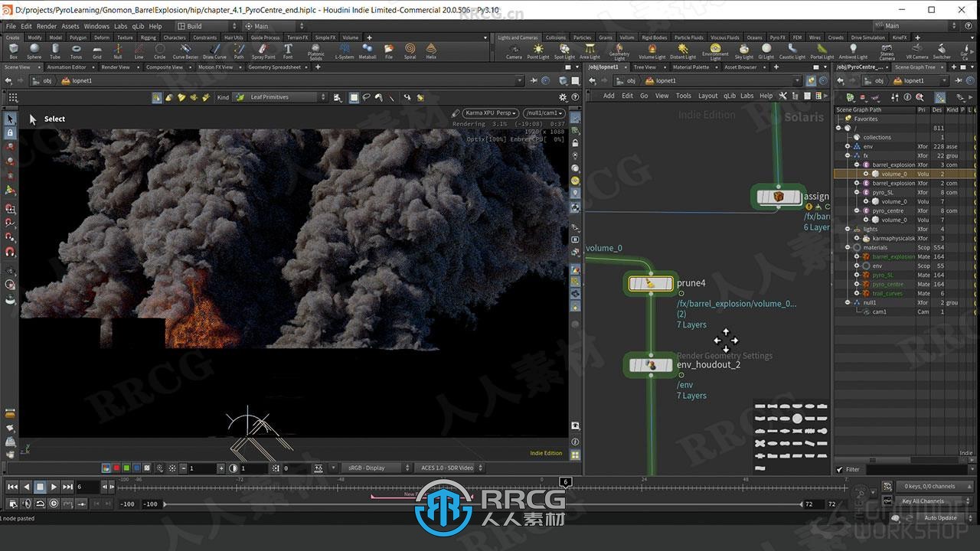
Task: Select the Platonic Solids shelf tool
Action: click(x=315, y=51)
